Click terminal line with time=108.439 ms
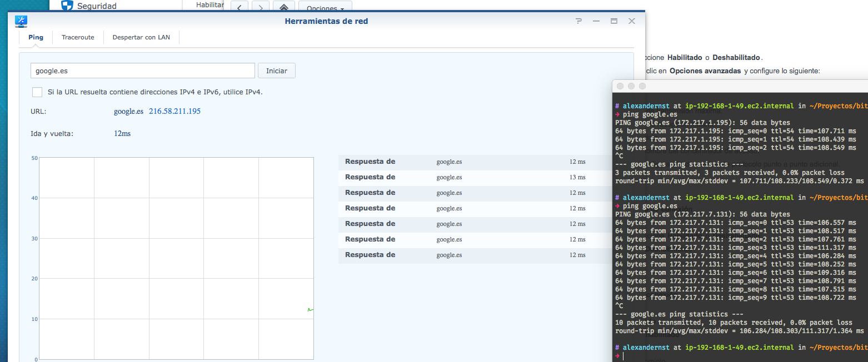 (x=736, y=139)
